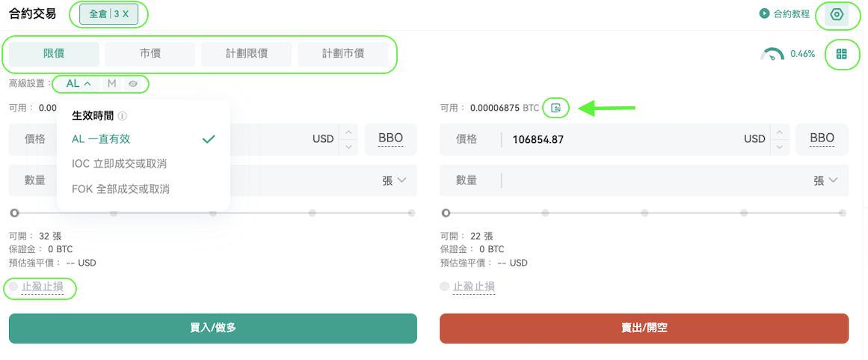
Task: Click the sell-side quantity slider handle
Action: click(x=446, y=213)
